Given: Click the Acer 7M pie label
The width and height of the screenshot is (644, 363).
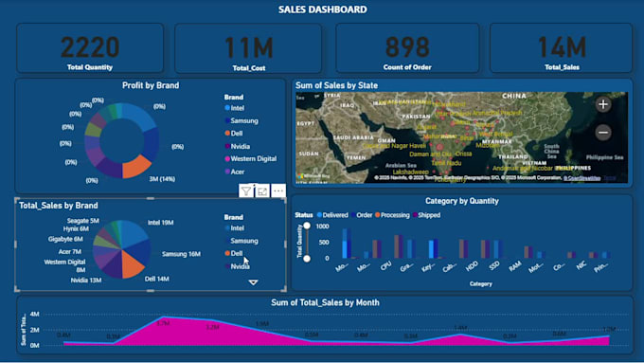Looking at the screenshot, I should coord(69,251).
